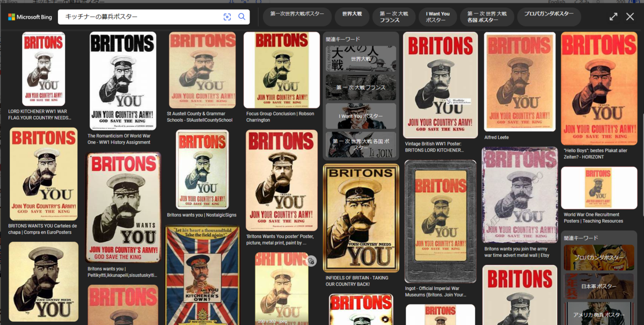Click caption World War One Recruitment Posters | Teaching Resources
644x325 pixels.
point(594,218)
